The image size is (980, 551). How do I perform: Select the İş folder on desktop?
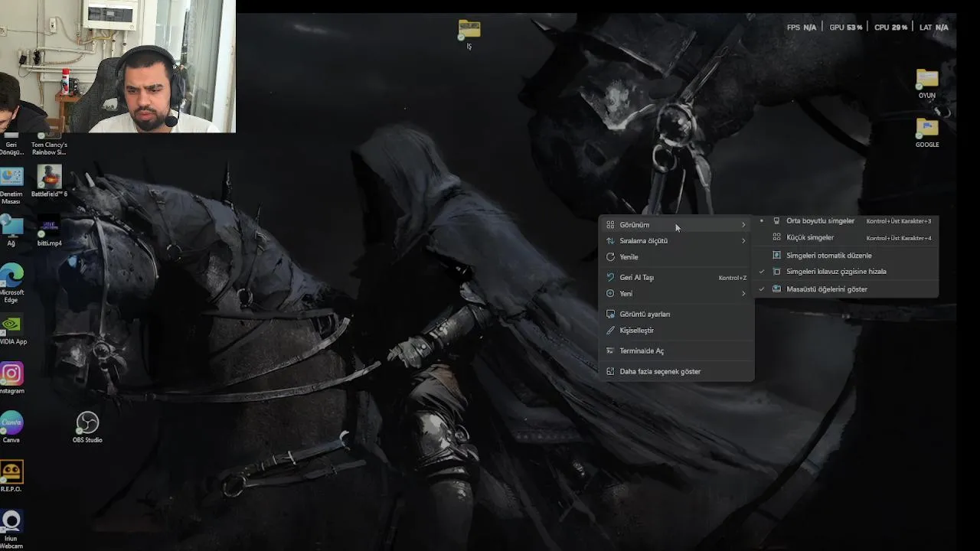469,34
